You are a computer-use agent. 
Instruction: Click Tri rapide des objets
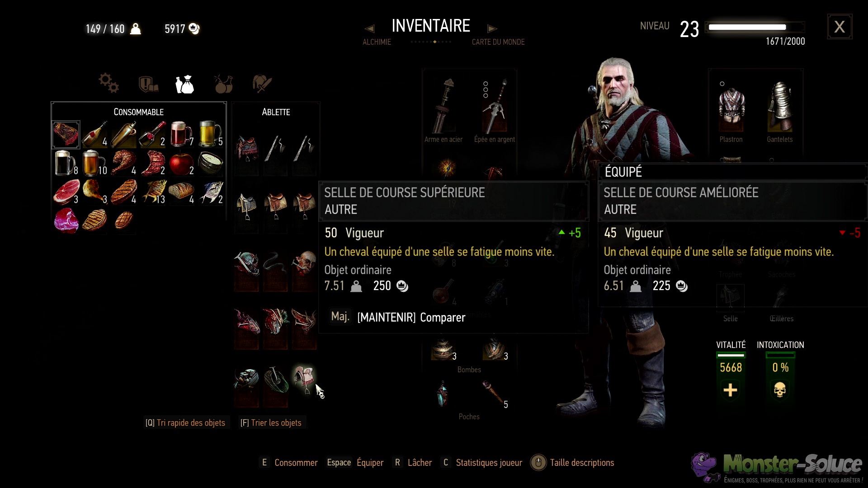tap(185, 422)
